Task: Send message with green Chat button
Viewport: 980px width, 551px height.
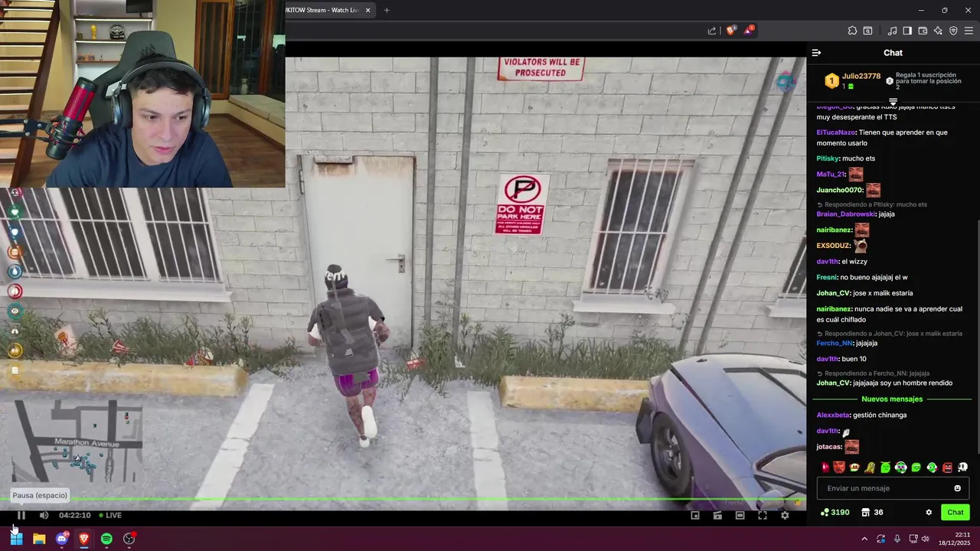Action: pos(955,512)
